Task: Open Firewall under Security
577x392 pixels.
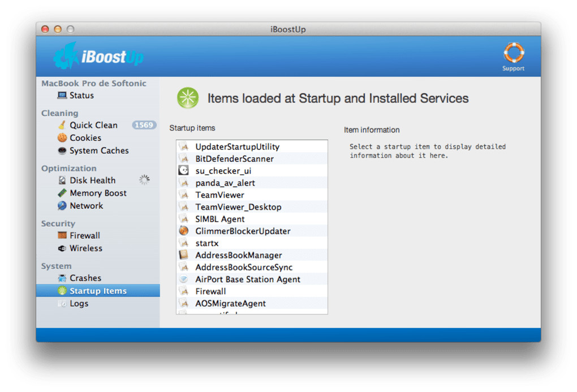Action: pyautogui.click(x=98, y=235)
